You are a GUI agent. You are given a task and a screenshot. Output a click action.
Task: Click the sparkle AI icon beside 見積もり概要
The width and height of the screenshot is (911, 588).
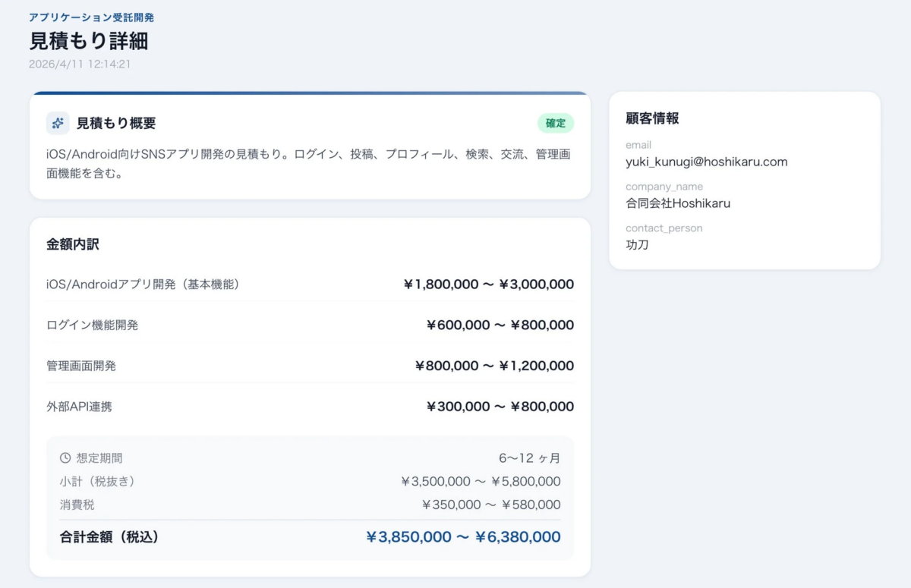coord(56,122)
